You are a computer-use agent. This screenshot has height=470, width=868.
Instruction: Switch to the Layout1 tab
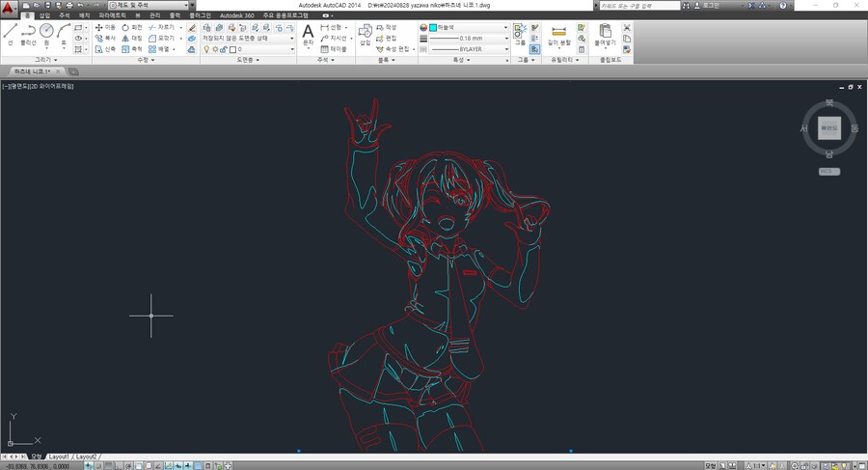click(x=59, y=456)
